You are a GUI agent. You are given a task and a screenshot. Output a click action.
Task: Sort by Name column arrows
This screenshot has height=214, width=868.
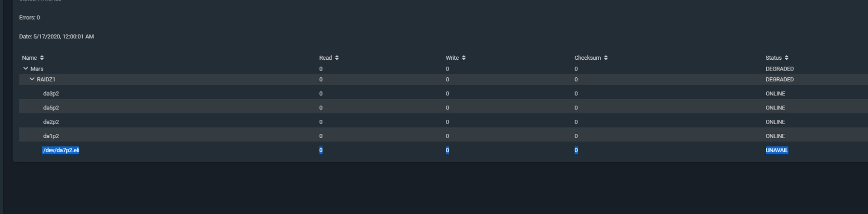click(42, 58)
